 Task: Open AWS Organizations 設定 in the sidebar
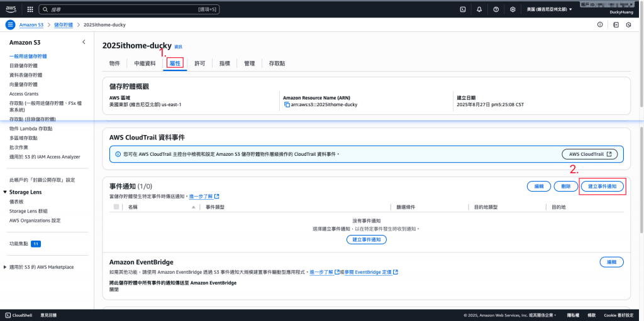[35, 220]
